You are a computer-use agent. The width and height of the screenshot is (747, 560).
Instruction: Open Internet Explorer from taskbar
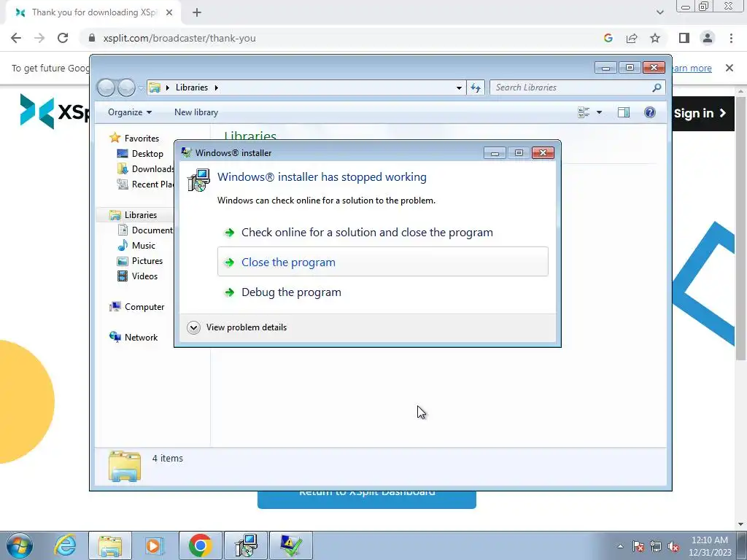[65, 545]
